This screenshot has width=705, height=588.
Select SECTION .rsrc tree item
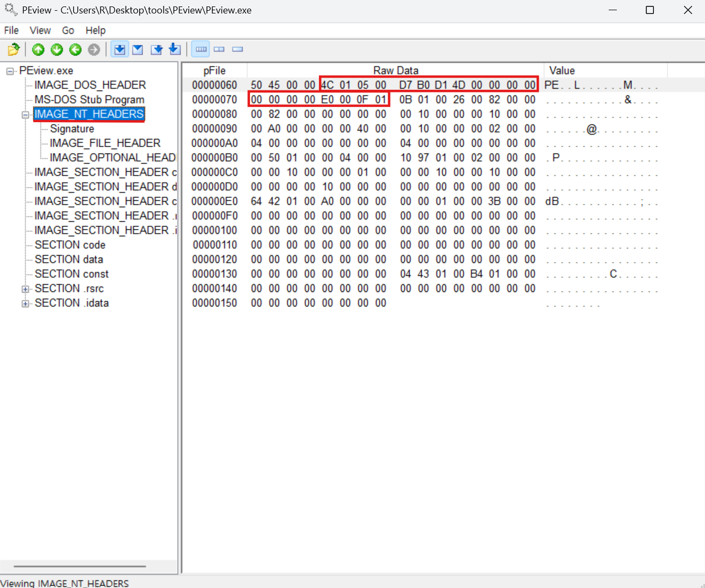coord(69,288)
